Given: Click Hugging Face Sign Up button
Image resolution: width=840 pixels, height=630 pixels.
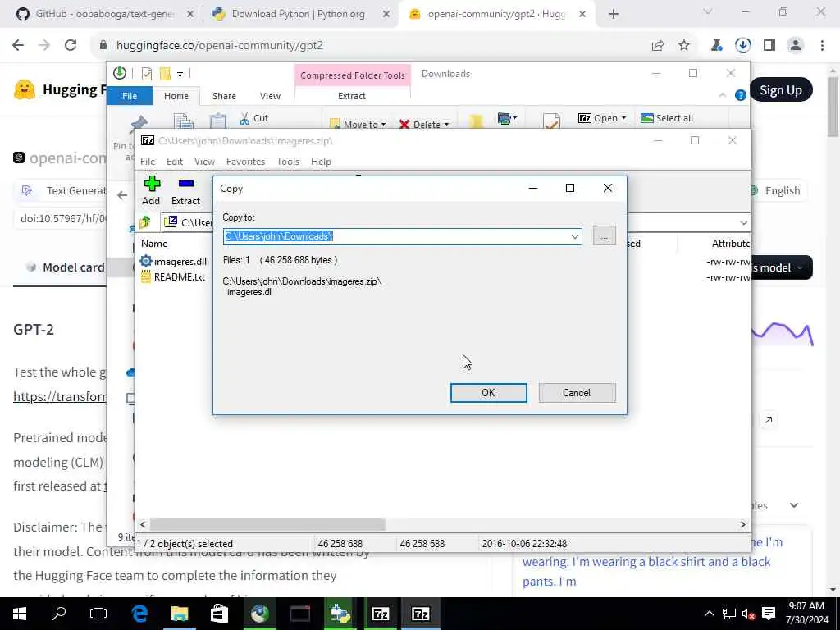Looking at the screenshot, I should point(781,90).
